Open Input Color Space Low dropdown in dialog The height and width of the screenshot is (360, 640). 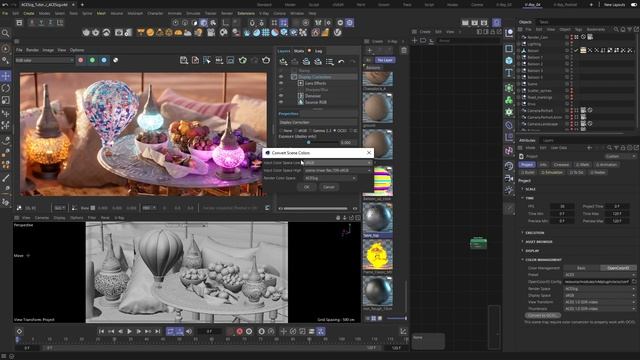[338, 162]
